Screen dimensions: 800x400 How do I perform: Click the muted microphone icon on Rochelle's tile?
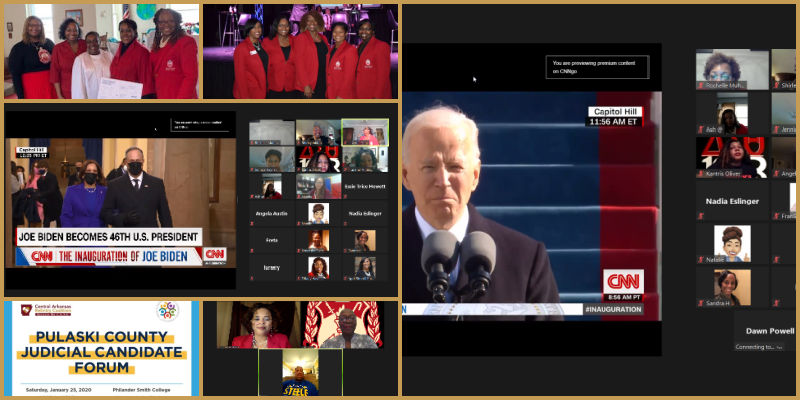(701, 87)
